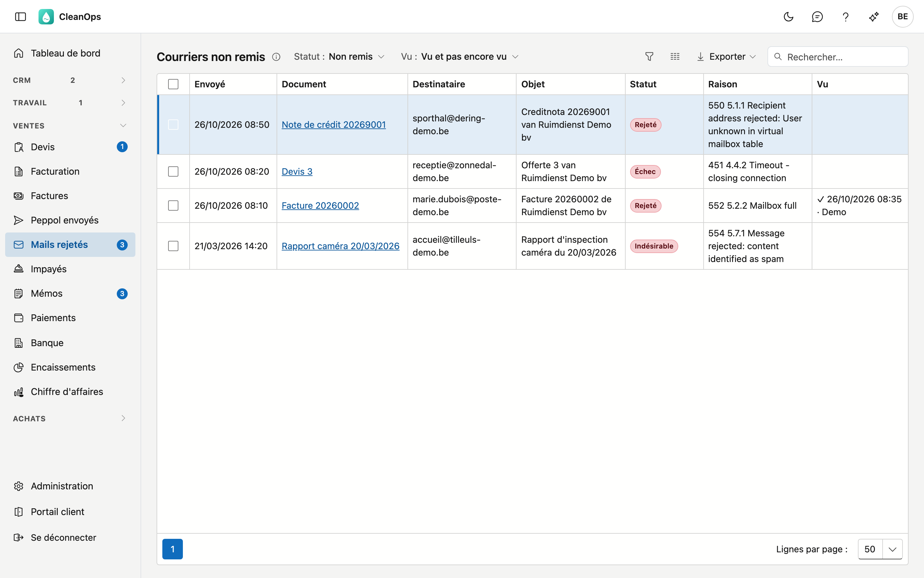Show info about Courriers non remis
Viewport: 924px width, 578px height.
click(276, 57)
